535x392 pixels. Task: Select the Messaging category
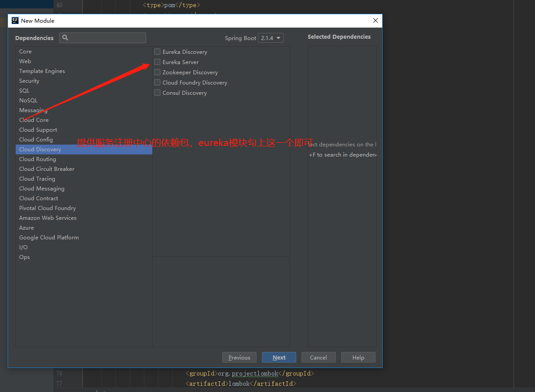84,110
